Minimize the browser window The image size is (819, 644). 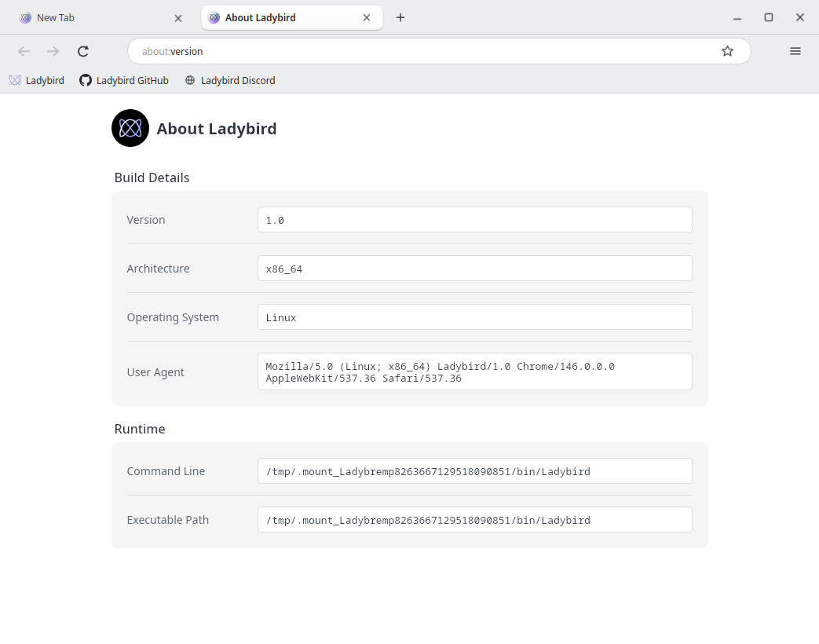737,18
